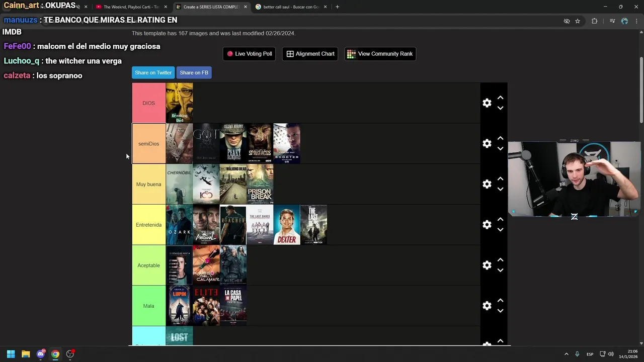Select the Elite poster

point(206,306)
